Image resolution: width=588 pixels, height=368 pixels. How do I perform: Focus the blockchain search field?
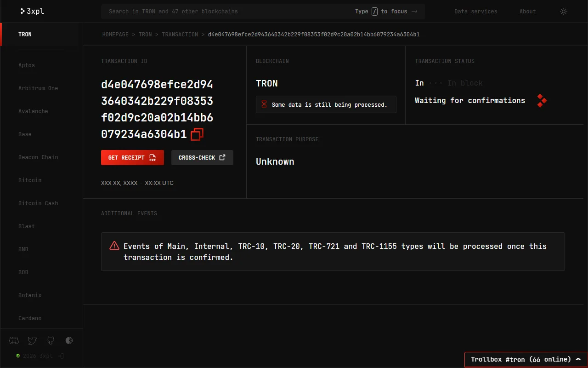click(x=263, y=11)
